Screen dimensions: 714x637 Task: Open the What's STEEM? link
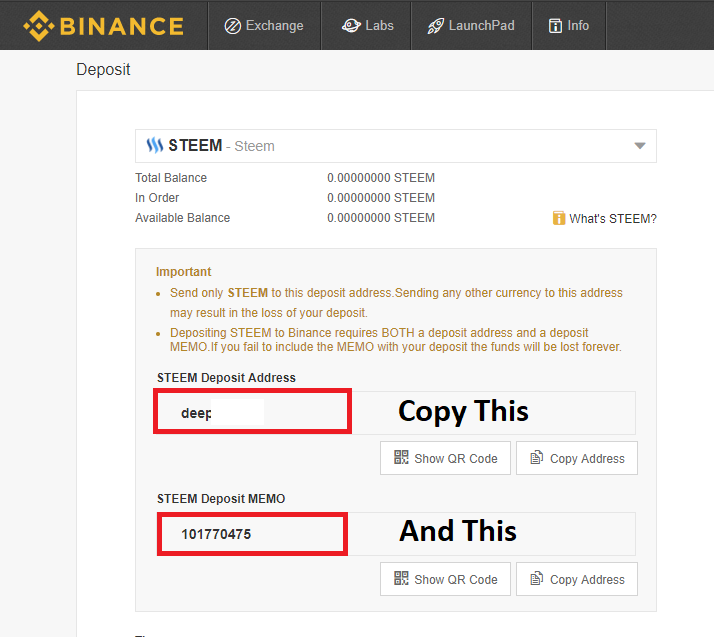click(612, 219)
